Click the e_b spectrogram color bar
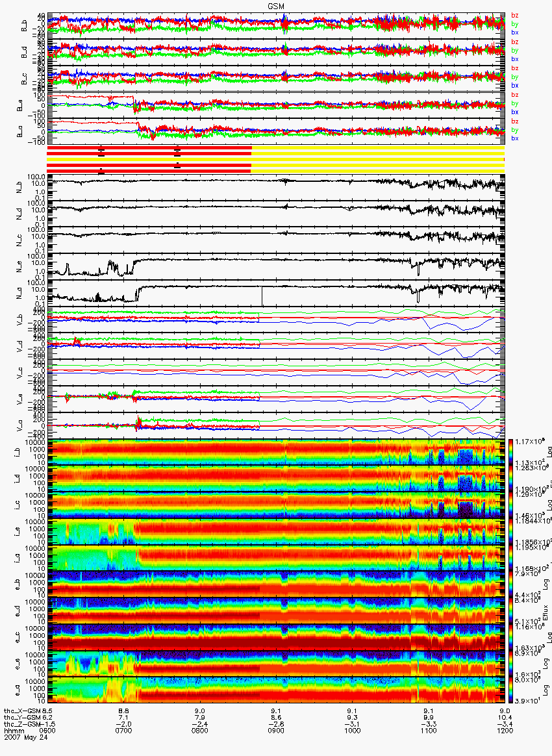This screenshot has height=756, width=552. [x=511, y=584]
